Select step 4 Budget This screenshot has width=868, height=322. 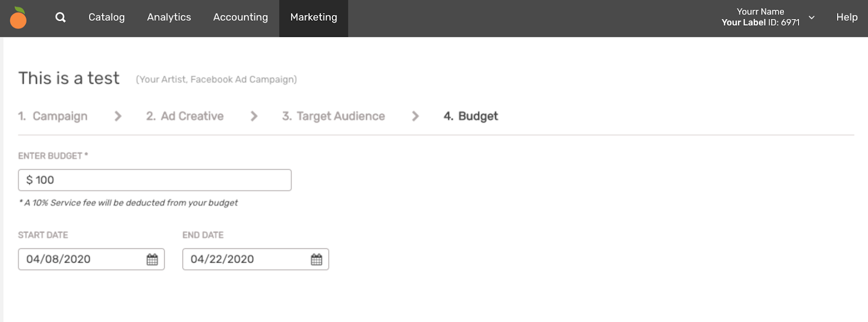point(470,116)
